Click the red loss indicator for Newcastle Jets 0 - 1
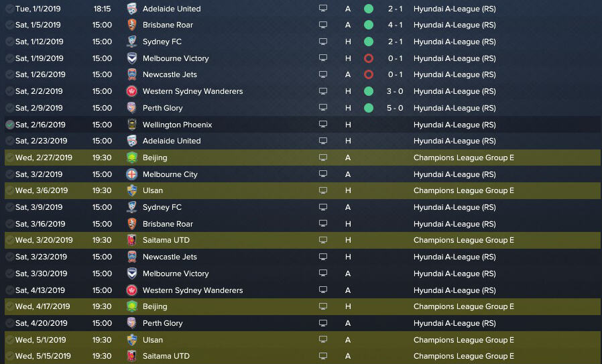Screen dimensions: 602x364 (369, 74)
